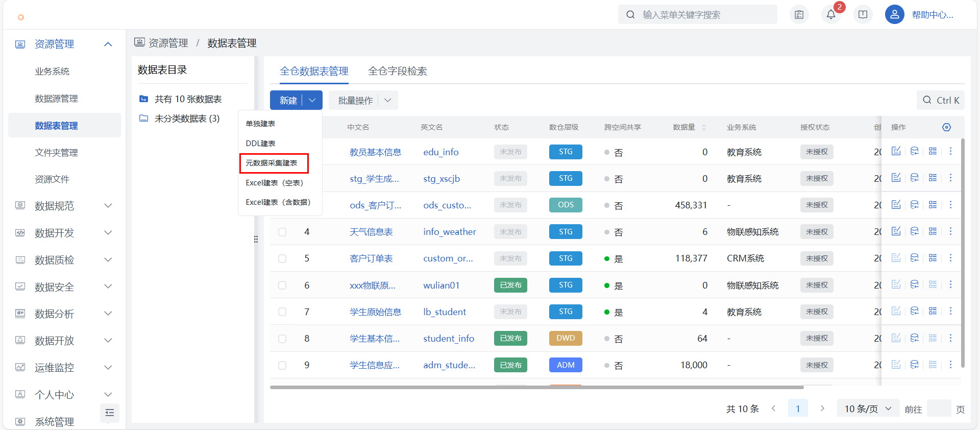Check the checkbox for row 8 student_info
Screen dimensions: 980x430
[x=282, y=339]
